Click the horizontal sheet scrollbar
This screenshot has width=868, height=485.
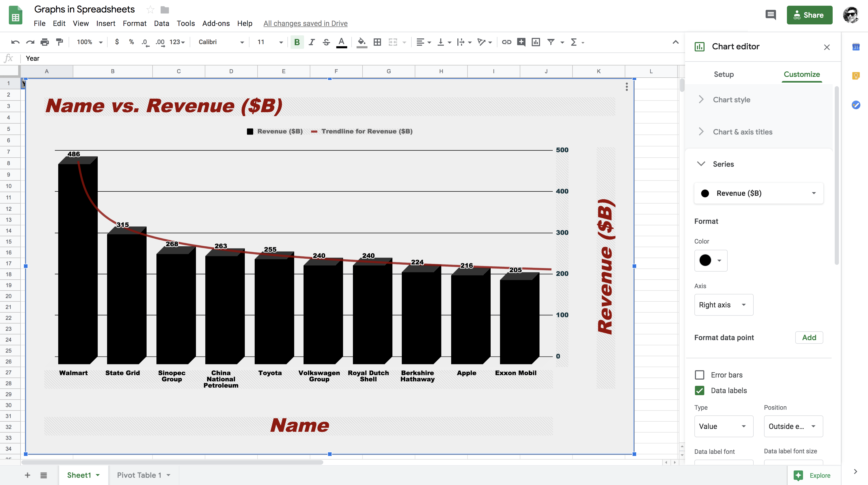[x=172, y=462]
